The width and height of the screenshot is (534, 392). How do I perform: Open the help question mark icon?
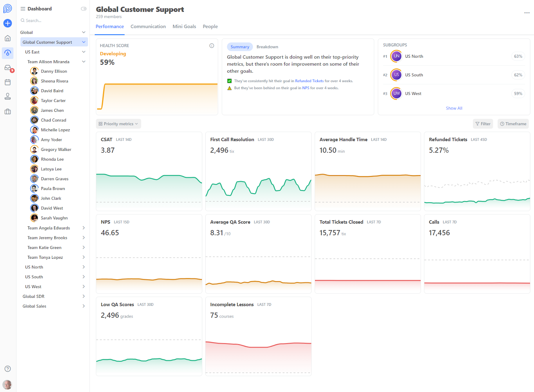click(x=8, y=369)
